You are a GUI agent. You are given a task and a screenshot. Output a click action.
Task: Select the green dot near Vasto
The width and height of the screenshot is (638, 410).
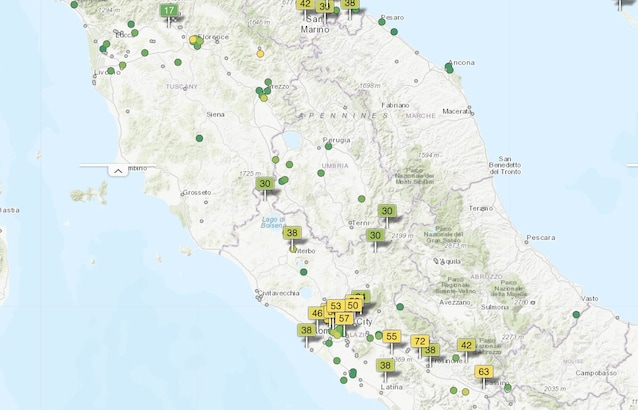[576, 314]
